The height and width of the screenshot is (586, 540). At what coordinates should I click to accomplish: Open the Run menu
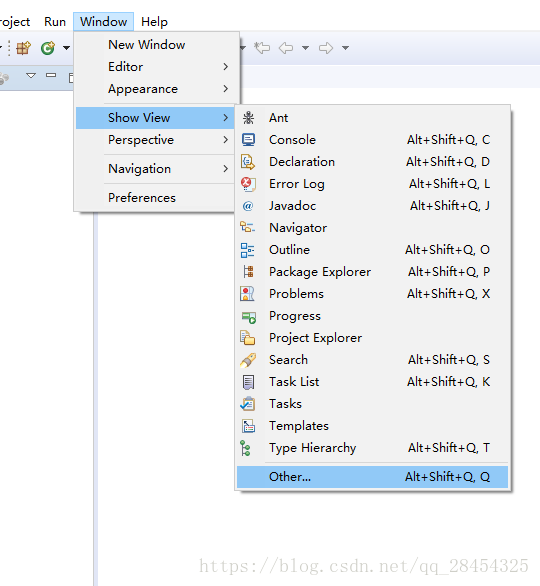(55, 22)
